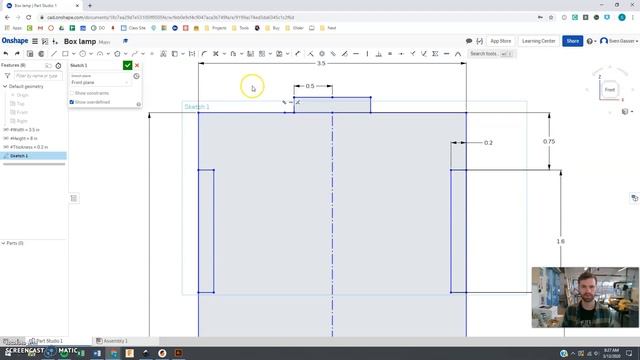Screen dimensions: 640x360
Task: Select the Trim tool
Action: pyautogui.click(x=216, y=53)
